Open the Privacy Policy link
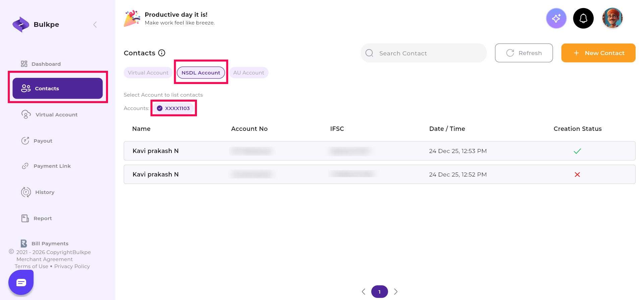The height and width of the screenshot is (300, 644). pyautogui.click(x=72, y=266)
